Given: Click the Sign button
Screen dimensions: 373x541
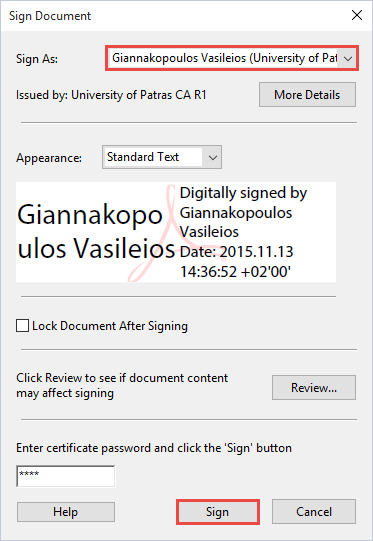Looking at the screenshot, I should click(x=218, y=512).
